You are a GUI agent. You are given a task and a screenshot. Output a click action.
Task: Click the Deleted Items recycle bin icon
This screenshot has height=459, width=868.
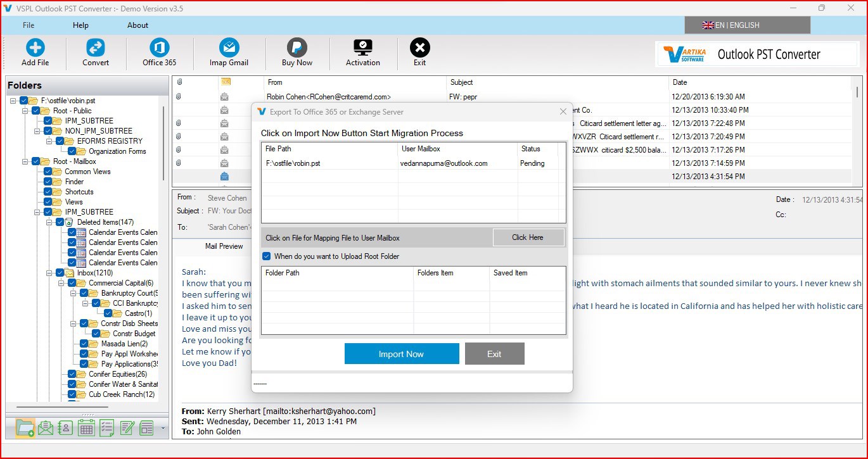coord(69,222)
